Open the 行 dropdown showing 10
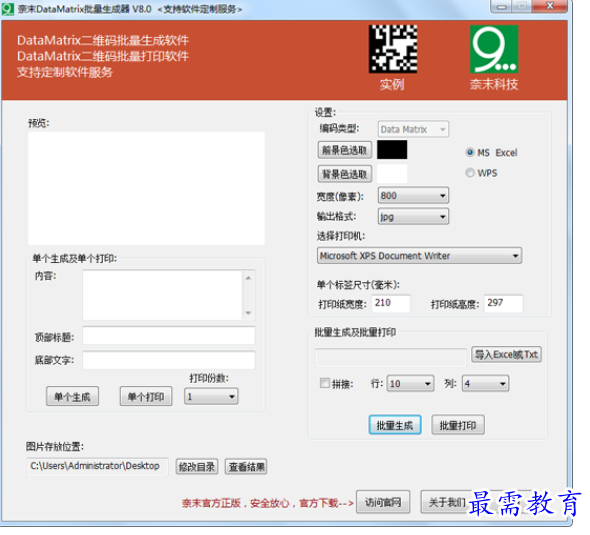Image resolution: width=590 pixels, height=535 pixels. click(x=410, y=383)
